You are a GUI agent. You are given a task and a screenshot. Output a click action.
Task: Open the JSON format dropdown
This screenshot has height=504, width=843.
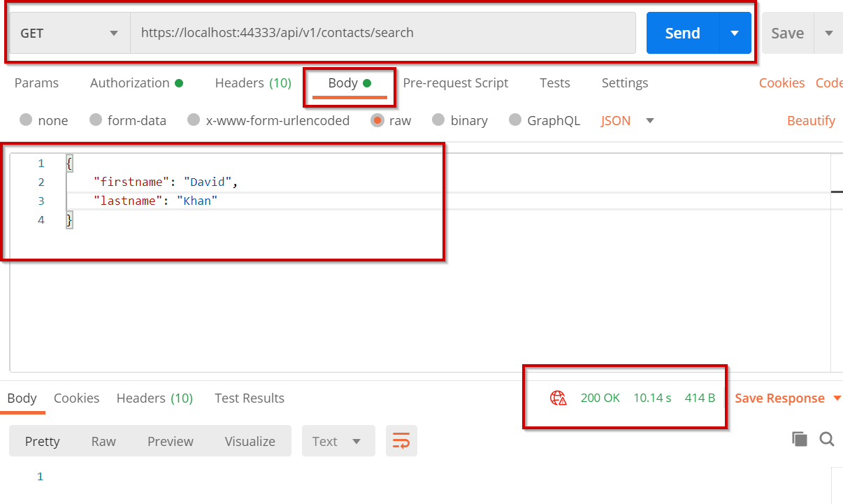tap(628, 120)
